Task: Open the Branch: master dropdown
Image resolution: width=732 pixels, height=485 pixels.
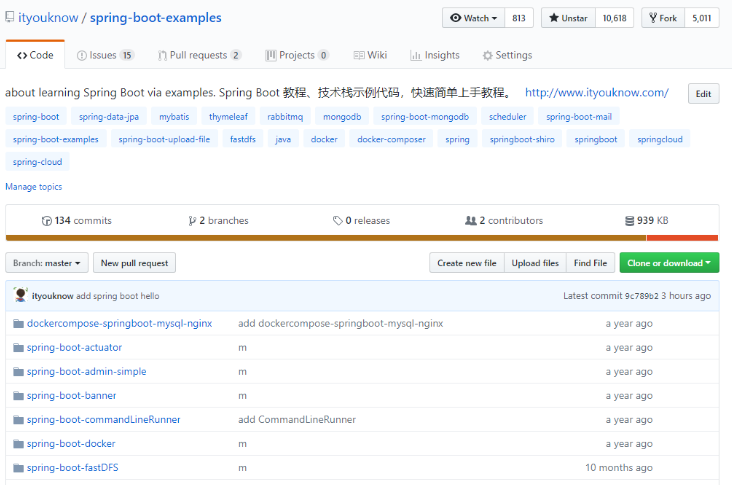Action: pyautogui.click(x=46, y=263)
